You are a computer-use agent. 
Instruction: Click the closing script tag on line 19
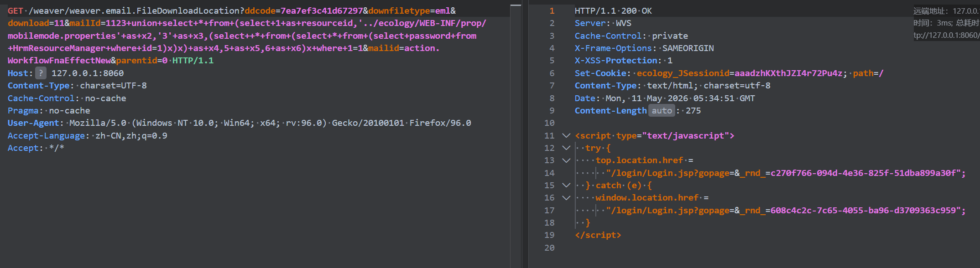click(598, 235)
